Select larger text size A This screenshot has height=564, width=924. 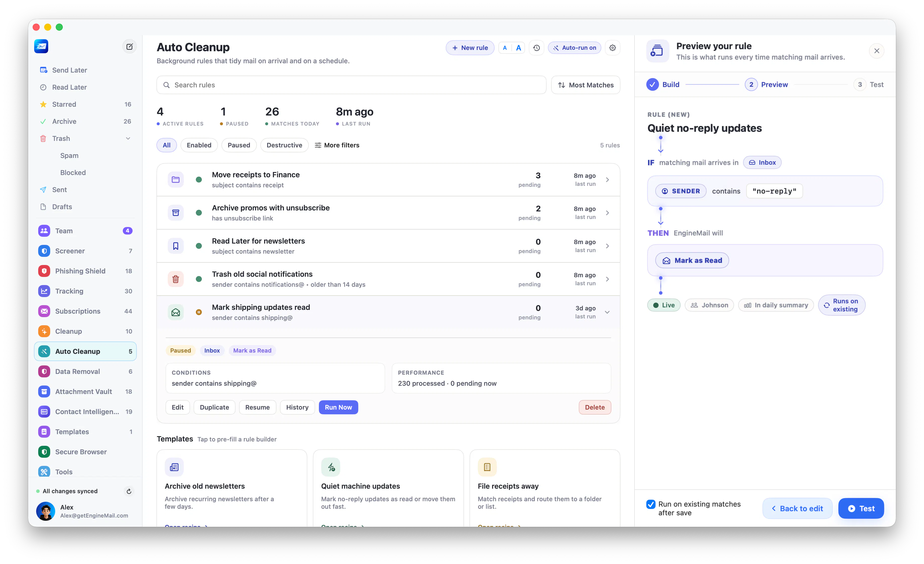(x=518, y=48)
